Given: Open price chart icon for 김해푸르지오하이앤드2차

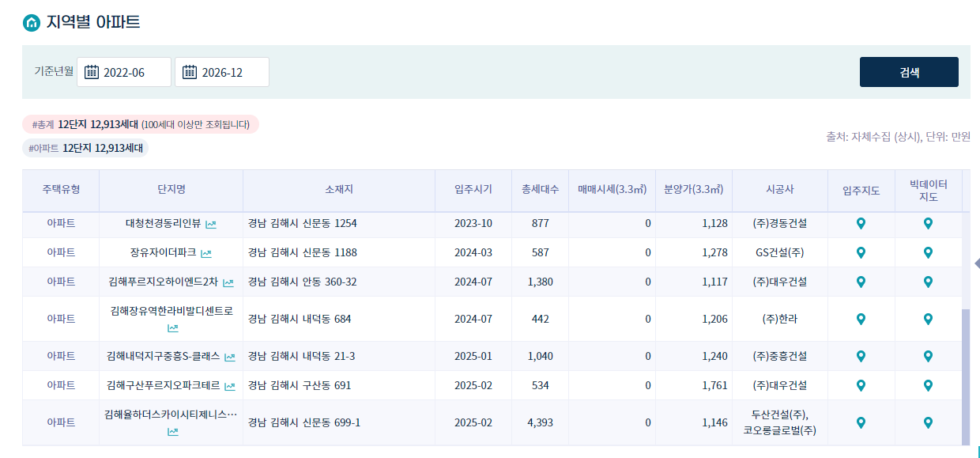Looking at the screenshot, I should coord(226,281).
